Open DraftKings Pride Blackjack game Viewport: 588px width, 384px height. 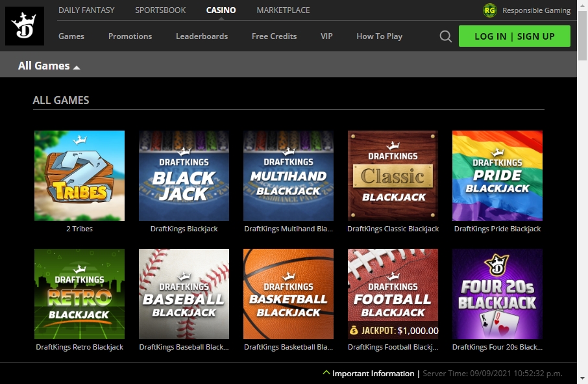coord(497,175)
